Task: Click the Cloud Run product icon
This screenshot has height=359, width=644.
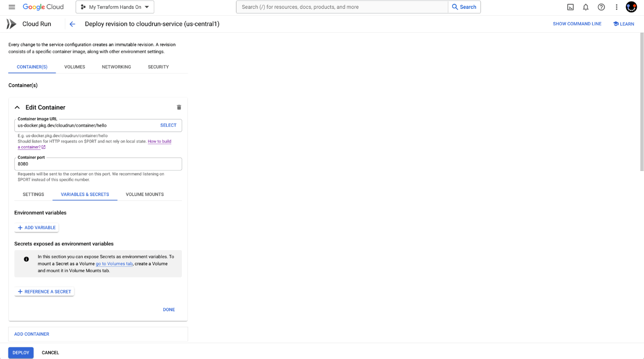Action: [x=11, y=24]
